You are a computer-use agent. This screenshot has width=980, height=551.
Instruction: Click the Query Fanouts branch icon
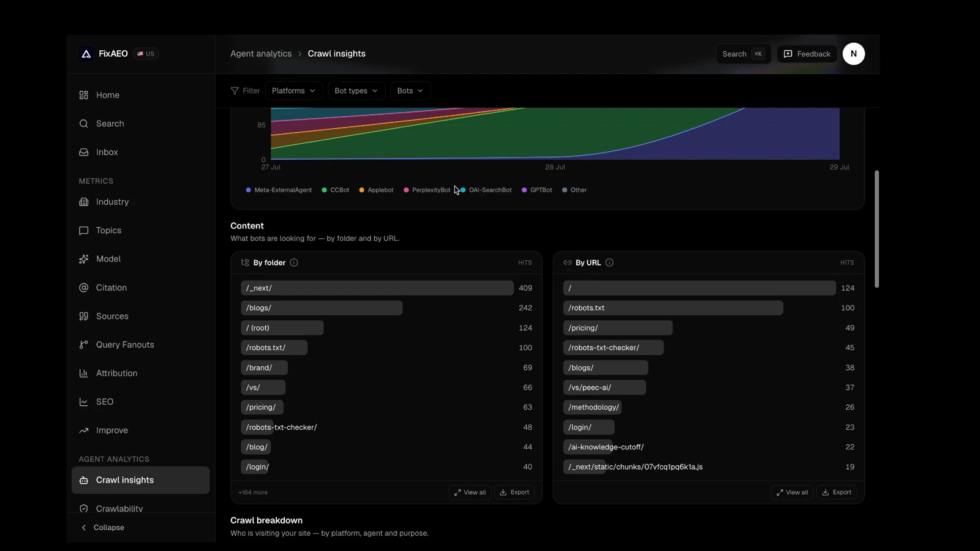[x=84, y=345]
